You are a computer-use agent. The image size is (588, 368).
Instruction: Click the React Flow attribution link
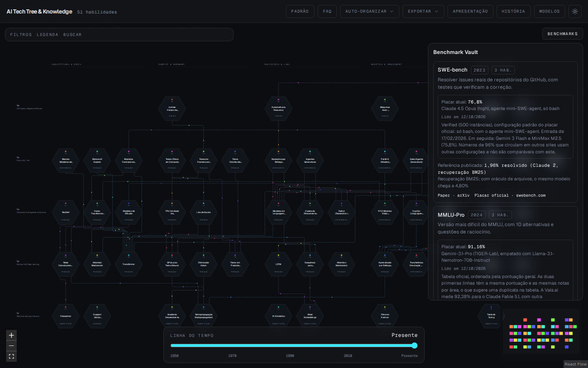(576, 364)
